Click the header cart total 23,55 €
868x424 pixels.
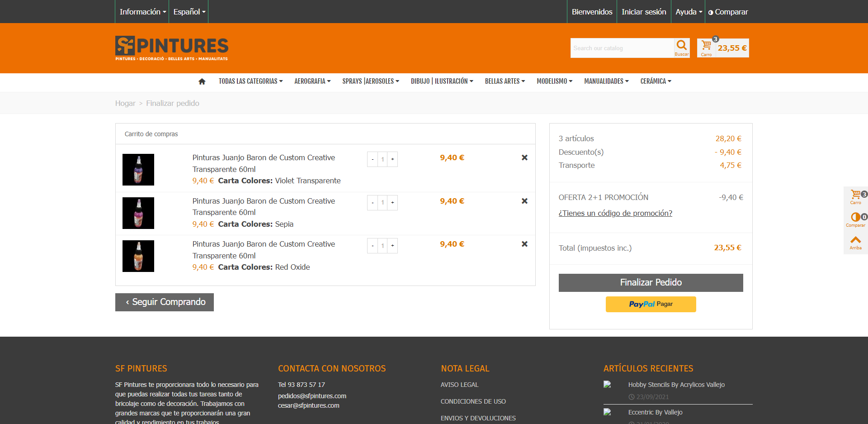732,48
